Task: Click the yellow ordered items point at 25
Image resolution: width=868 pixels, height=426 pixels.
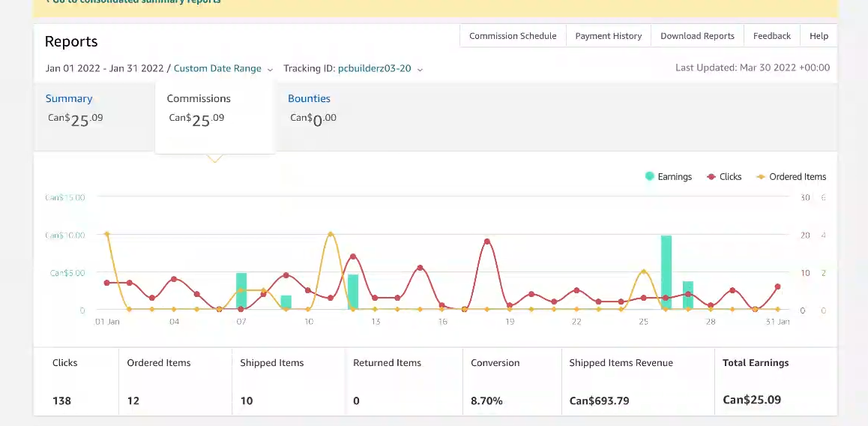Action: point(643,271)
